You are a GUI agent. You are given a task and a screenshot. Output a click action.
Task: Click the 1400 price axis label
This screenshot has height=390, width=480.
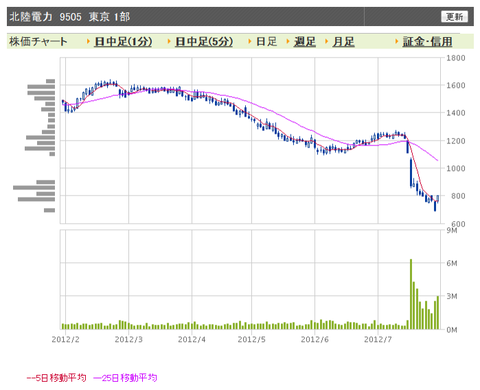[x=456, y=113]
